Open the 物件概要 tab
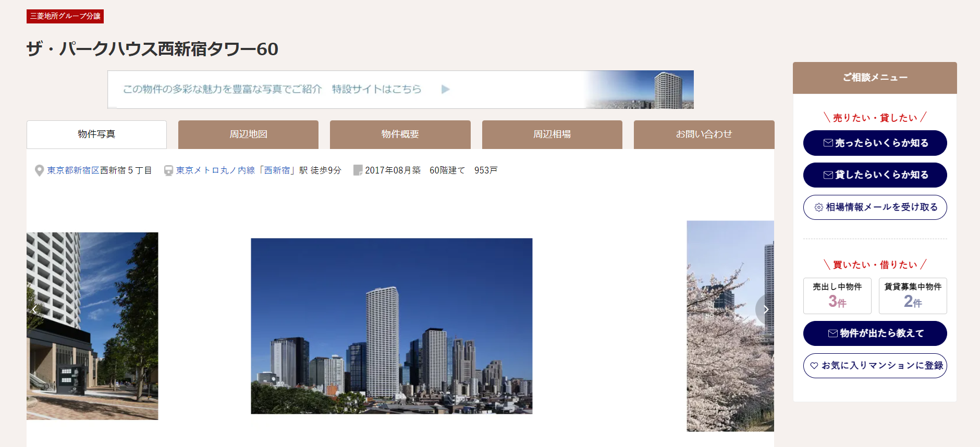 point(400,134)
